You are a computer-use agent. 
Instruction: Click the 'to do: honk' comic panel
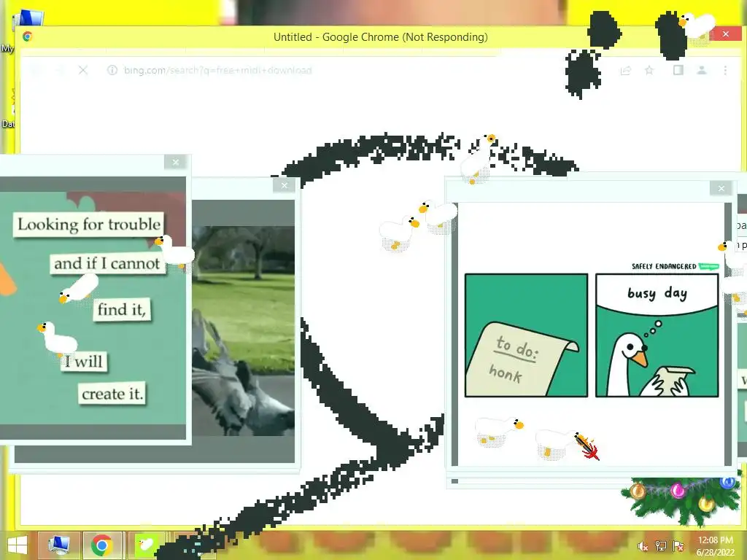click(x=526, y=335)
